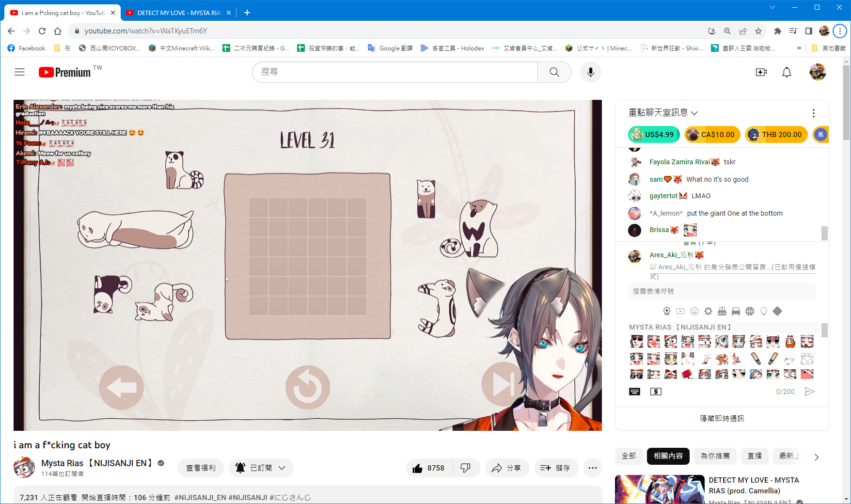Click 隱藏即時通訊 to hide chat
This screenshot has width=851, height=504.
pos(722,418)
